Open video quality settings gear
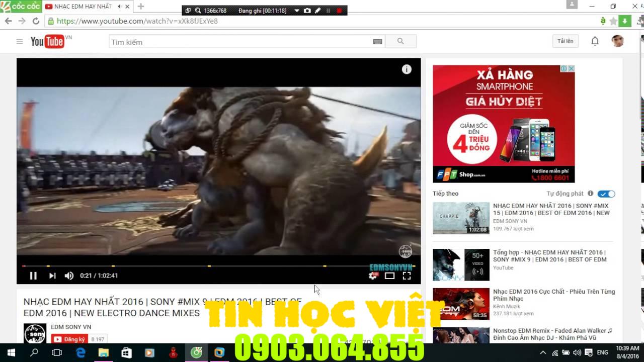The image size is (644, 362). (x=373, y=276)
